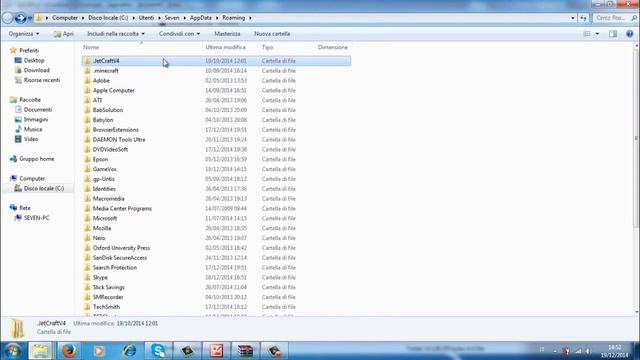Image resolution: width=640 pixels, height=360 pixels.
Task: Navigate to Computer in breadcrumb
Action: point(64,18)
